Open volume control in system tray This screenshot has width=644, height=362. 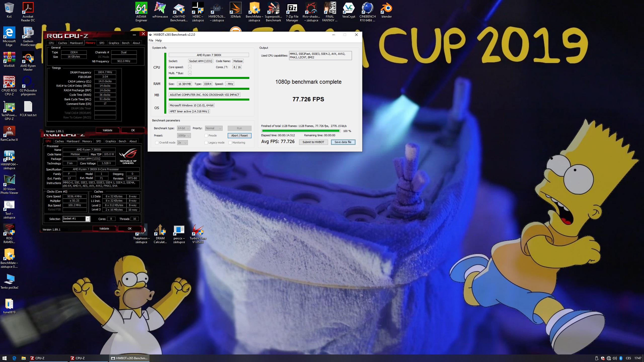[615, 358]
